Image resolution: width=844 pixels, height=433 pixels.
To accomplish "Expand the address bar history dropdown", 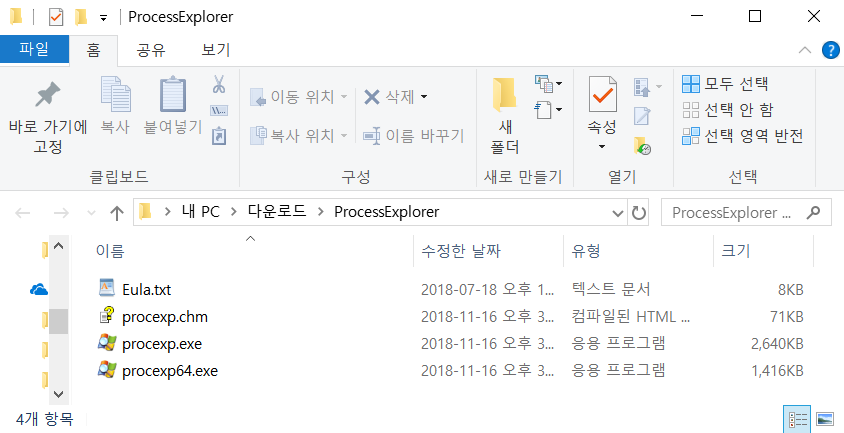I will (618, 213).
